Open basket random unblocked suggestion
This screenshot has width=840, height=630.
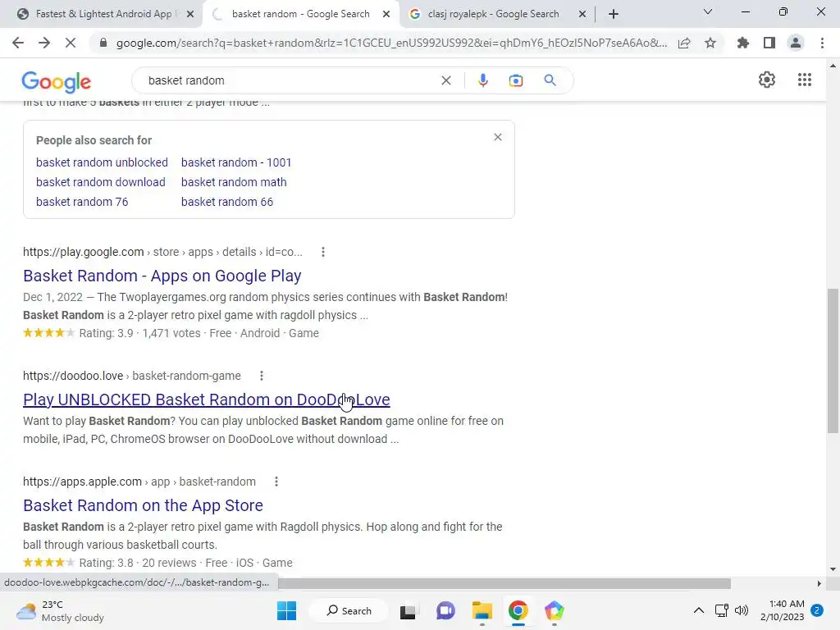(102, 162)
